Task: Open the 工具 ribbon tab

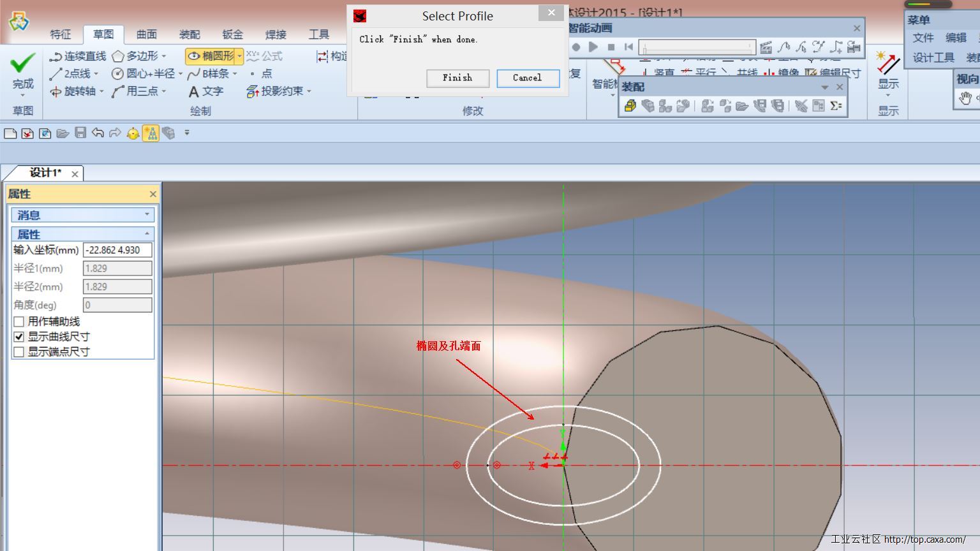Action: coord(319,34)
